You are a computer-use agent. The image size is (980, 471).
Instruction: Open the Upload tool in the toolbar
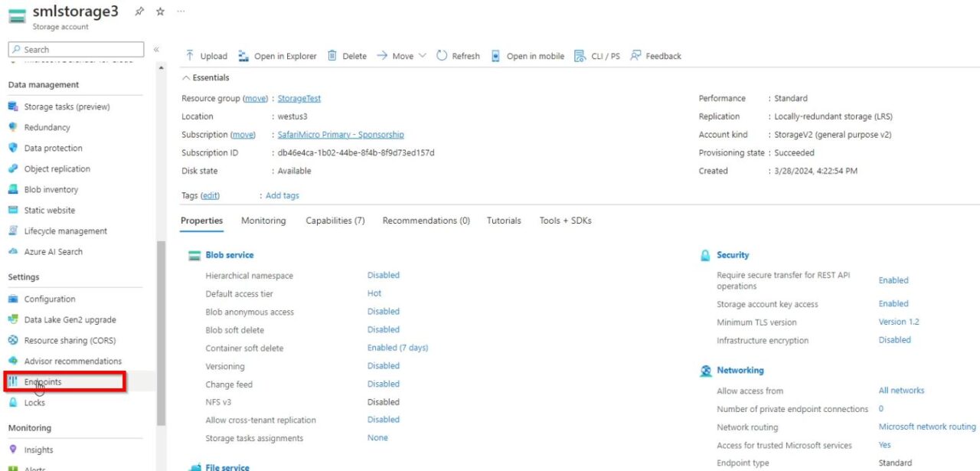(x=204, y=55)
